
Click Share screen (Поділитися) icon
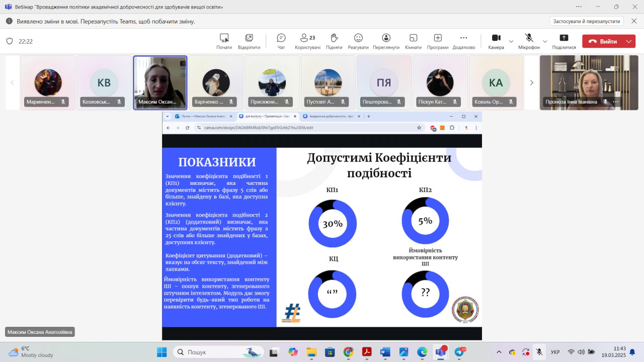coord(563,41)
